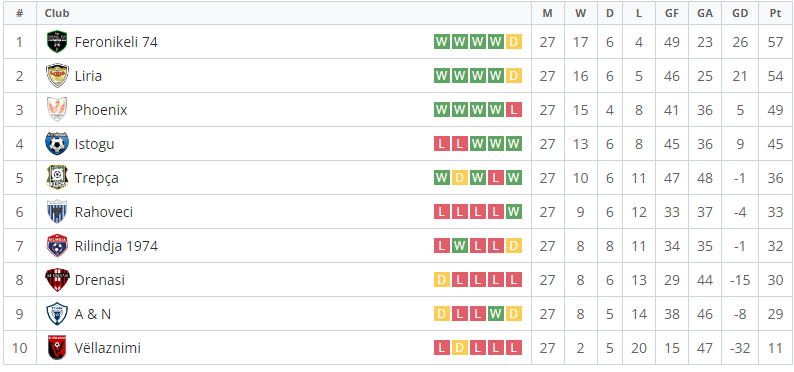Click the A & N club crest
Screen dimensions: 794x372
(57, 314)
